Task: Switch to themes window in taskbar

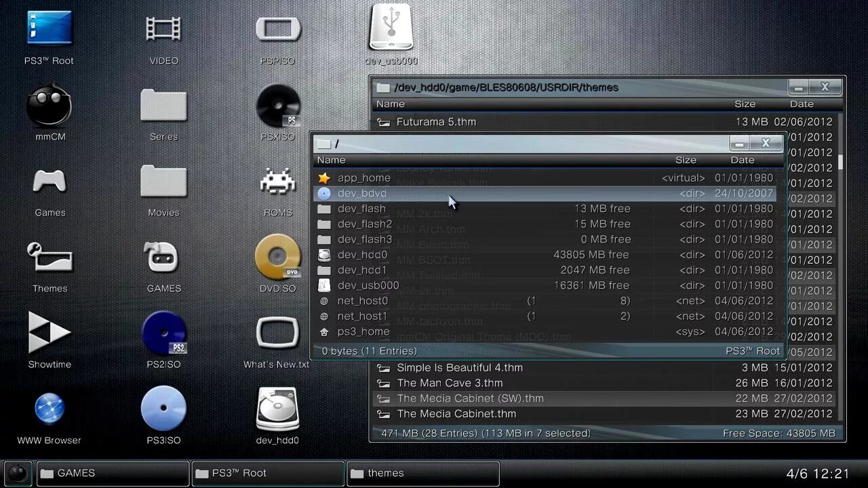Action: pyautogui.click(x=423, y=473)
